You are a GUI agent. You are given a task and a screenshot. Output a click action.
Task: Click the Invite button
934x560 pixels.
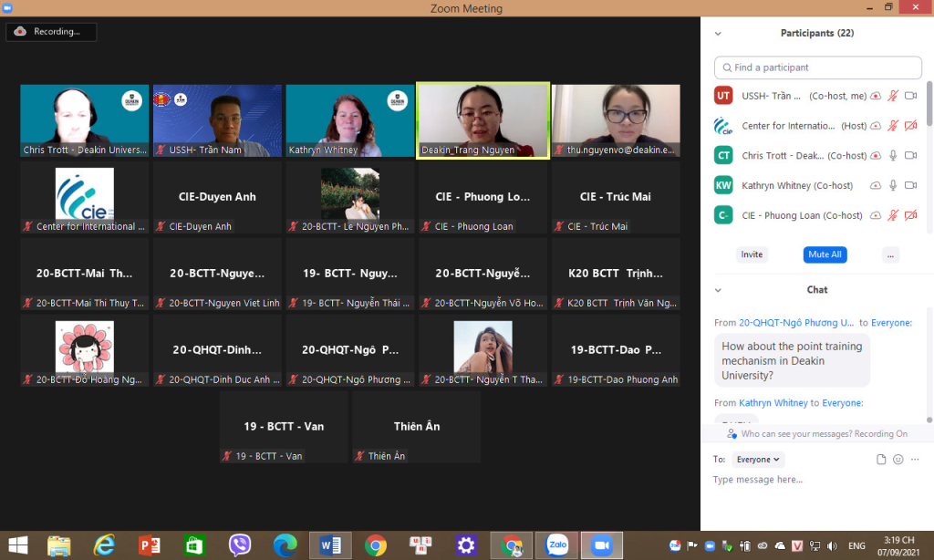click(752, 254)
